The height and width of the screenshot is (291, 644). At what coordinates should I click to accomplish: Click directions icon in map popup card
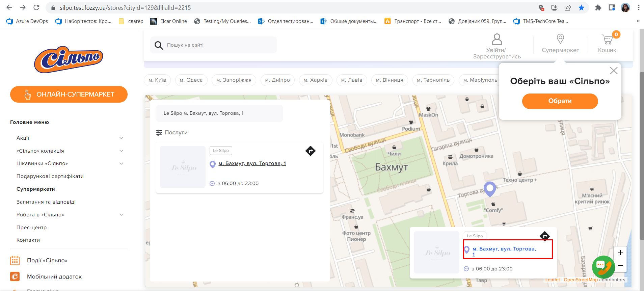(x=545, y=236)
